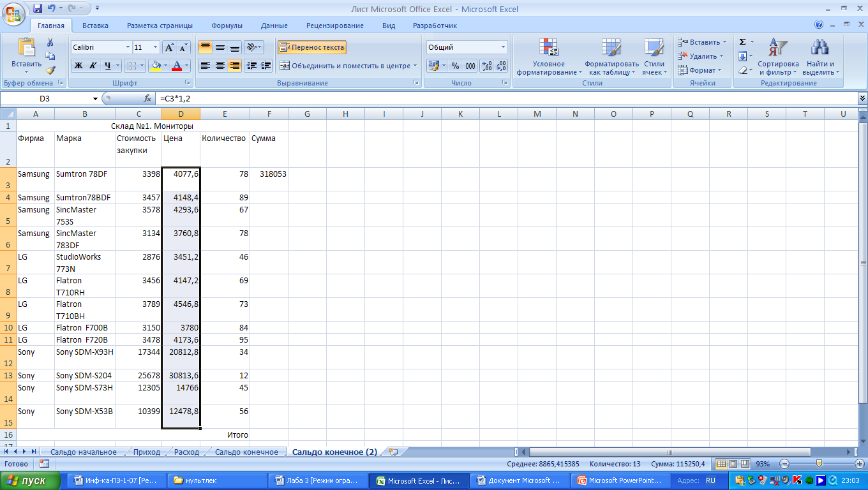The width and height of the screenshot is (868, 490).
Task: Click the formula bar with =C3*1,2
Action: pyautogui.click(x=507, y=98)
